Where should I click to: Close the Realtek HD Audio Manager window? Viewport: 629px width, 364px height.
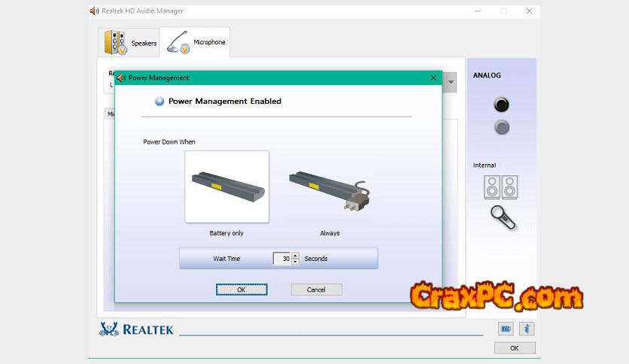coord(529,11)
